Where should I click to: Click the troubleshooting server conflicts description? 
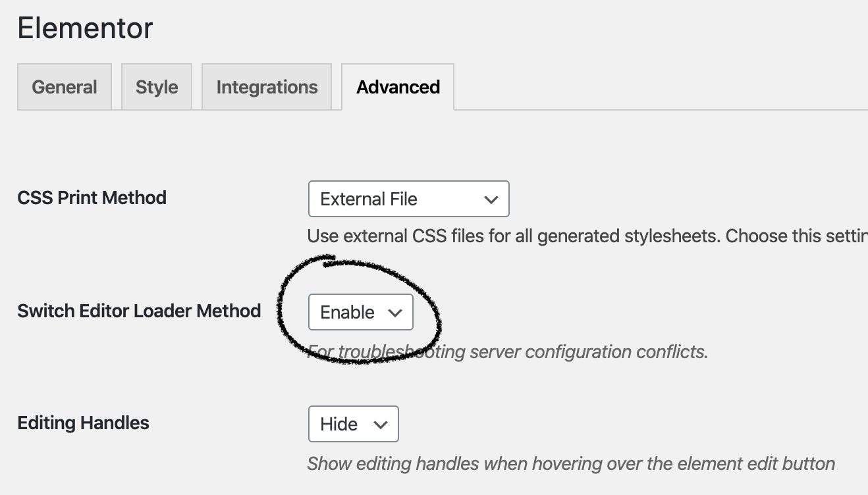pyautogui.click(x=507, y=352)
